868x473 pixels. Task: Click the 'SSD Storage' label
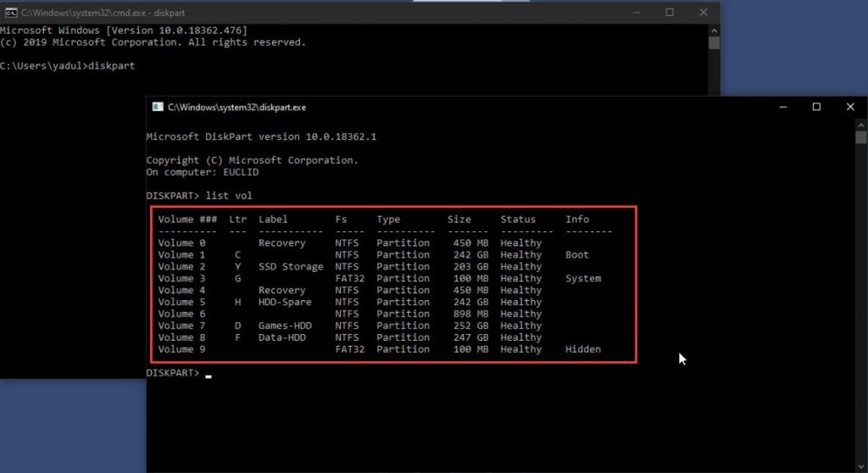291,266
